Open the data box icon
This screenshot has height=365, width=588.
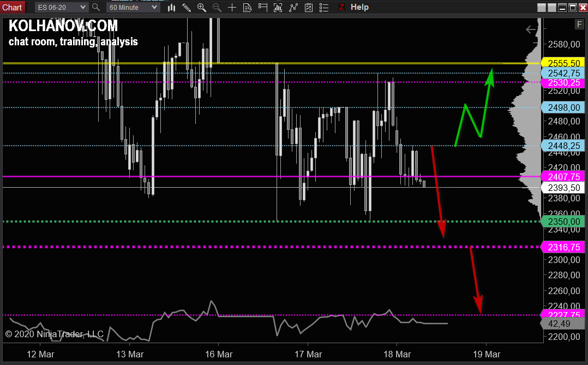[248, 7]
